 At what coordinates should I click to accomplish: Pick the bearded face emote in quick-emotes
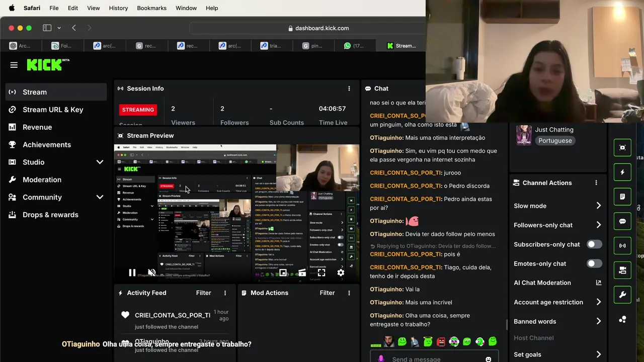pos(389,342)
